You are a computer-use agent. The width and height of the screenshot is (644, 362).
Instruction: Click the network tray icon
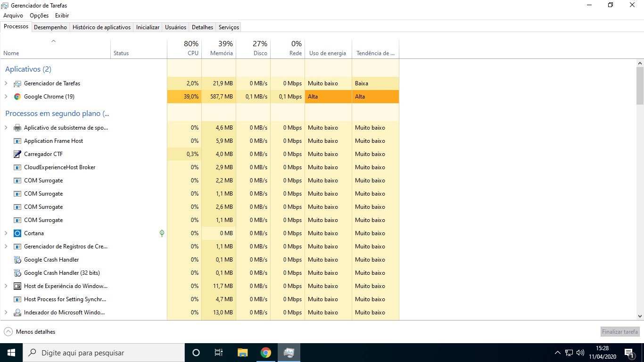pos(569,353)
